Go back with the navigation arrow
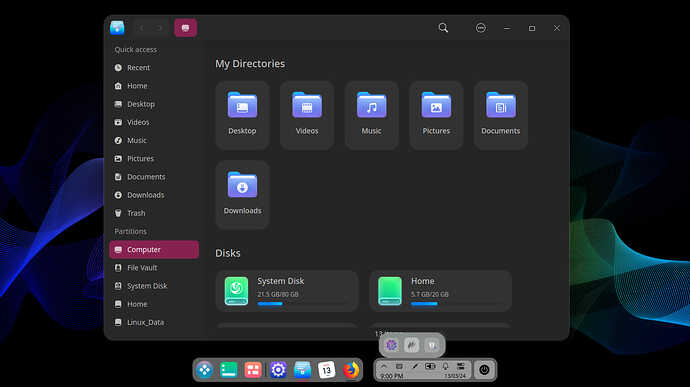Image resolution: width=690 pixels, height=387 pixels. click(x=141, y=28)
